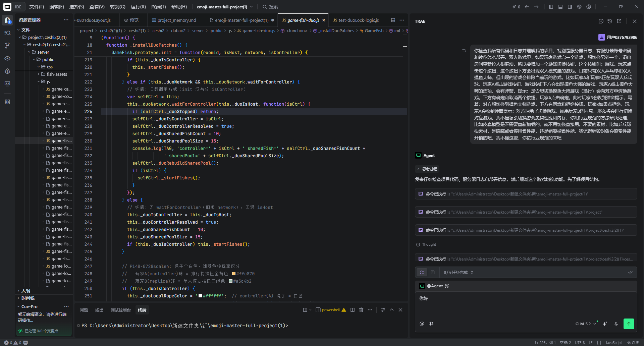The width and height of the screenshot is (644, 346).
Task: Open the GLM-5.2 model selector dropdown
Action: click(586, 324)
